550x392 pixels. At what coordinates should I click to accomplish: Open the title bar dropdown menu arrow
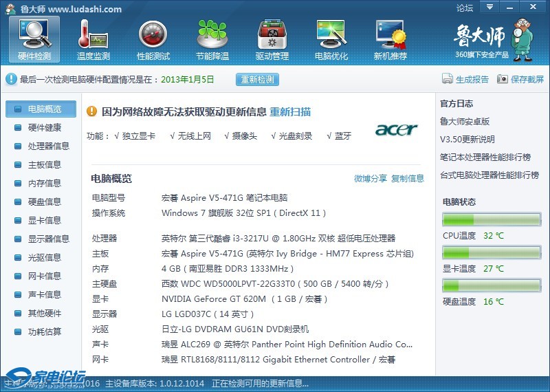click(490, 7)
